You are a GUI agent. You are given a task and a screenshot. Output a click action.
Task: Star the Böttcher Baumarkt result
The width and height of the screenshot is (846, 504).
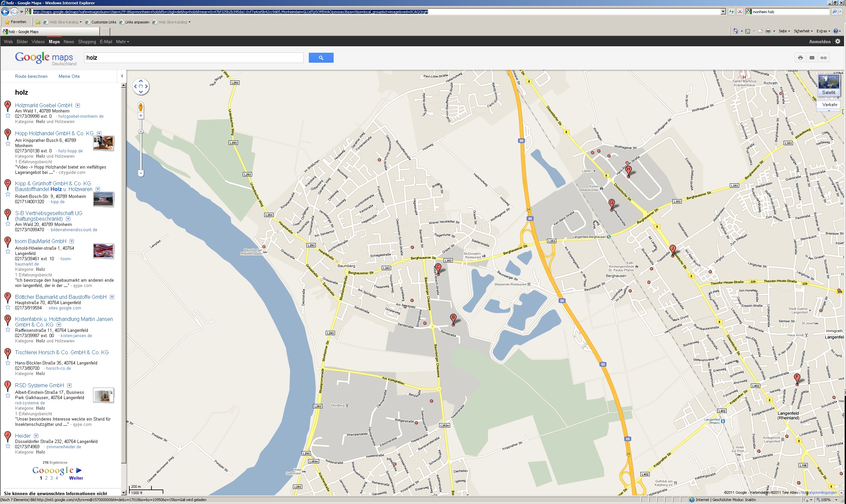click(x=8, y=307)
